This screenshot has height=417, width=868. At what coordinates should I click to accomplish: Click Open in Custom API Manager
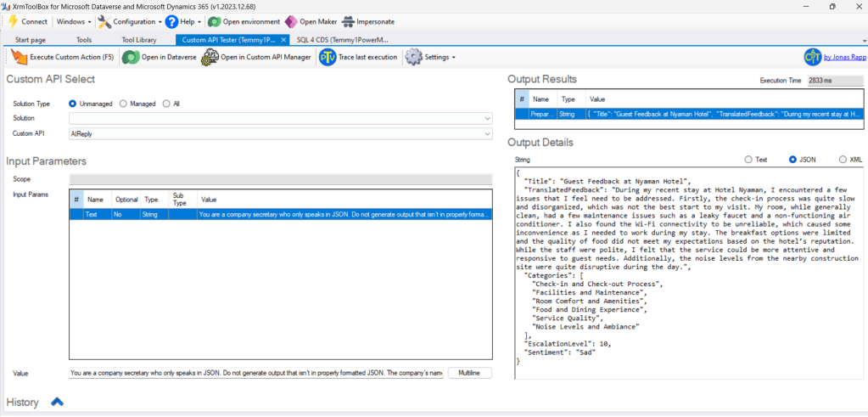pyautogui.click(x=256, y=57)
